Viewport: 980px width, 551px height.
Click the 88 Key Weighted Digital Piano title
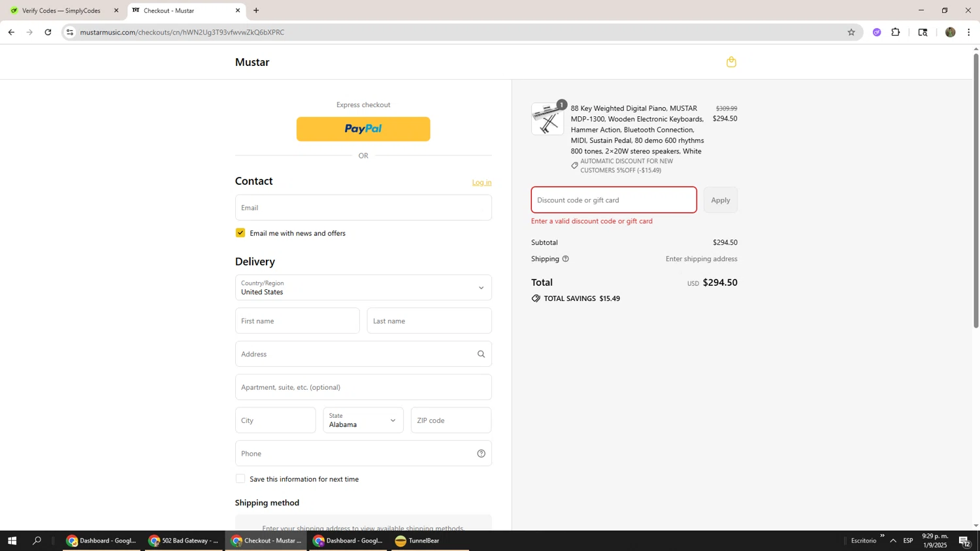(x=637, y=130)
